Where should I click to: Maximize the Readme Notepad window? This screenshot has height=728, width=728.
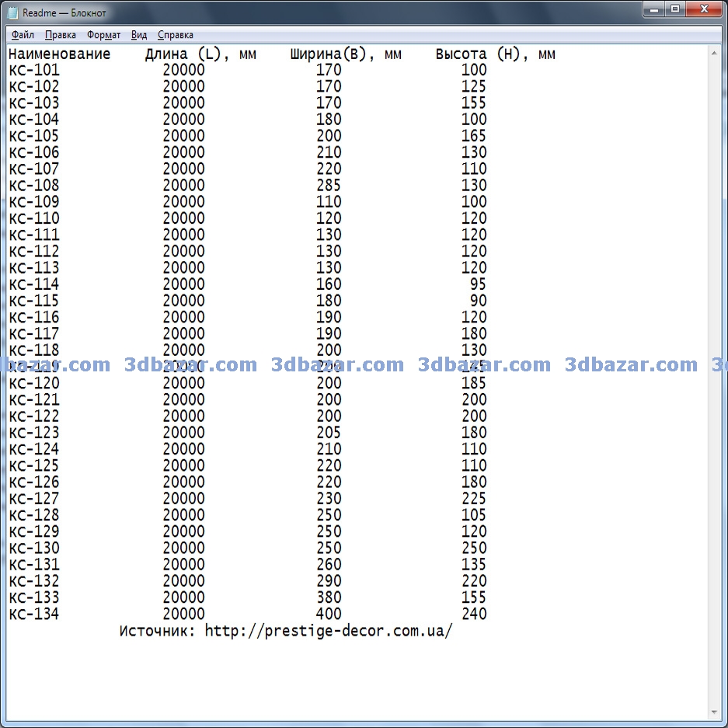(675, 9)
